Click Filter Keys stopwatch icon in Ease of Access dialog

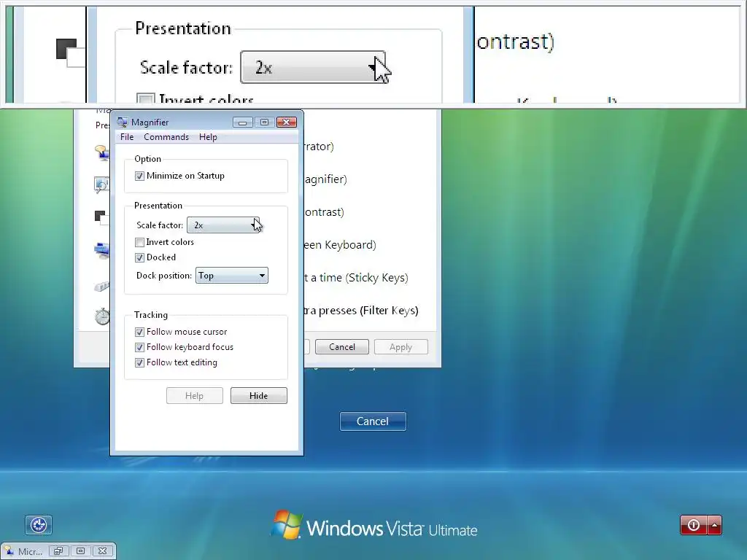pyautogui.click(x=102, y=316)
